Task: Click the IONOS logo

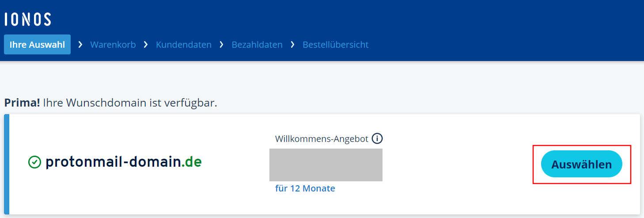Action: click(x=27, y=19)
